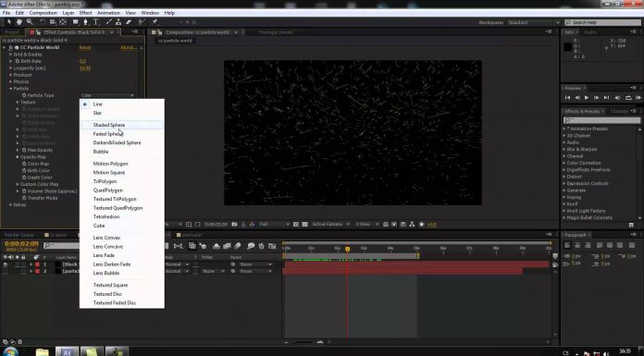This screenshot has width=644, height=356.
Task: Expand Color Correction effects category
Action: tap(564, 163)
